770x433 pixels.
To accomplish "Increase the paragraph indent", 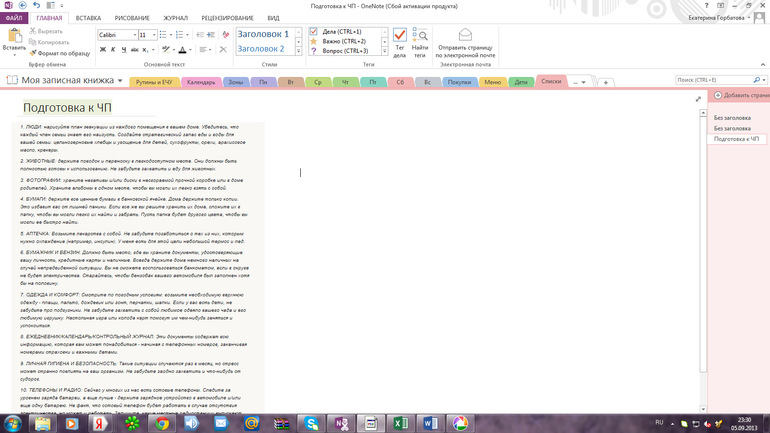I will click(211, 35).
